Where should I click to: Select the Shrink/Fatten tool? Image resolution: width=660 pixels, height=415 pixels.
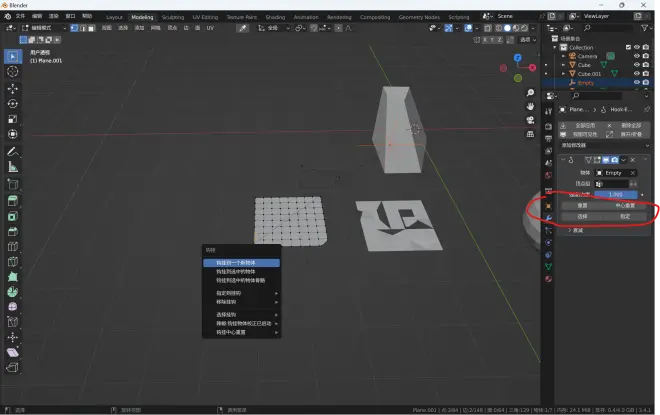pyautogui.click(x=13, y=337)
